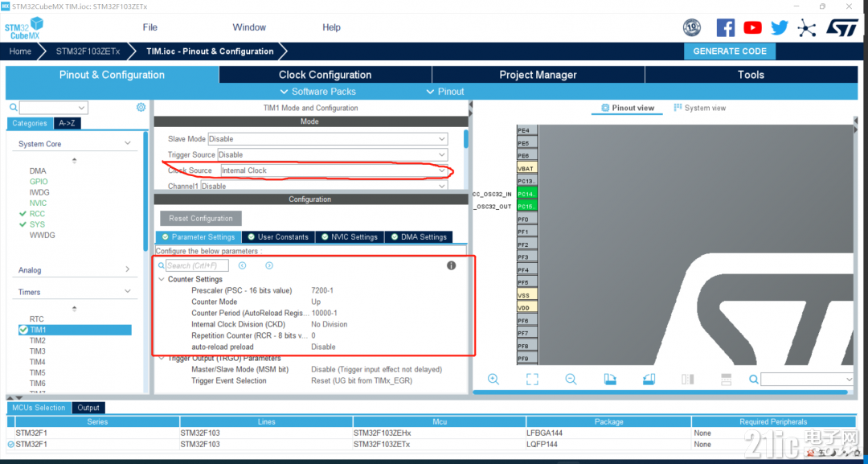
Task: Click the pin search box in Pinout view
Action: pyautogui.click(x=807, y=380)
